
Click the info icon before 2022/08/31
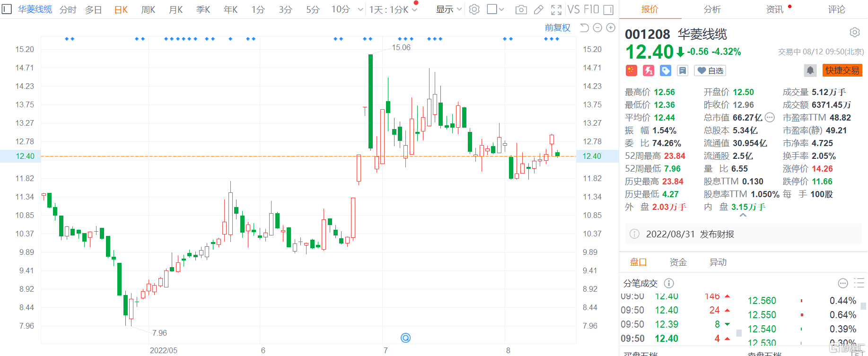tap(635, 234)
